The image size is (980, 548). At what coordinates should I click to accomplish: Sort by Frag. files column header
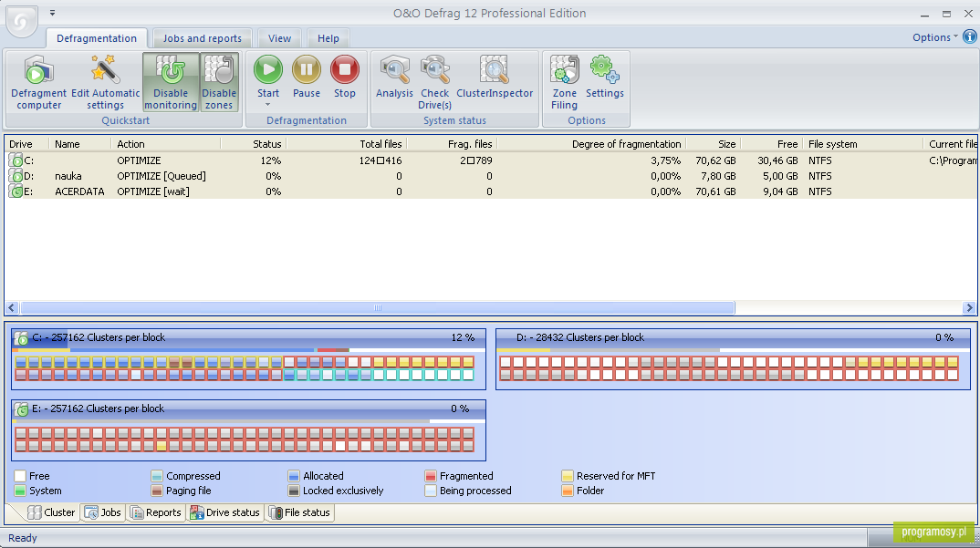click(452, 144)
